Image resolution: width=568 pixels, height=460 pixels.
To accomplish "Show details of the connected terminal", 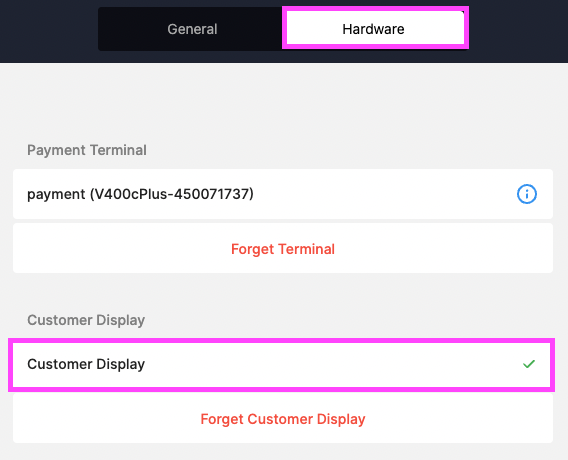I will (526, 194).
